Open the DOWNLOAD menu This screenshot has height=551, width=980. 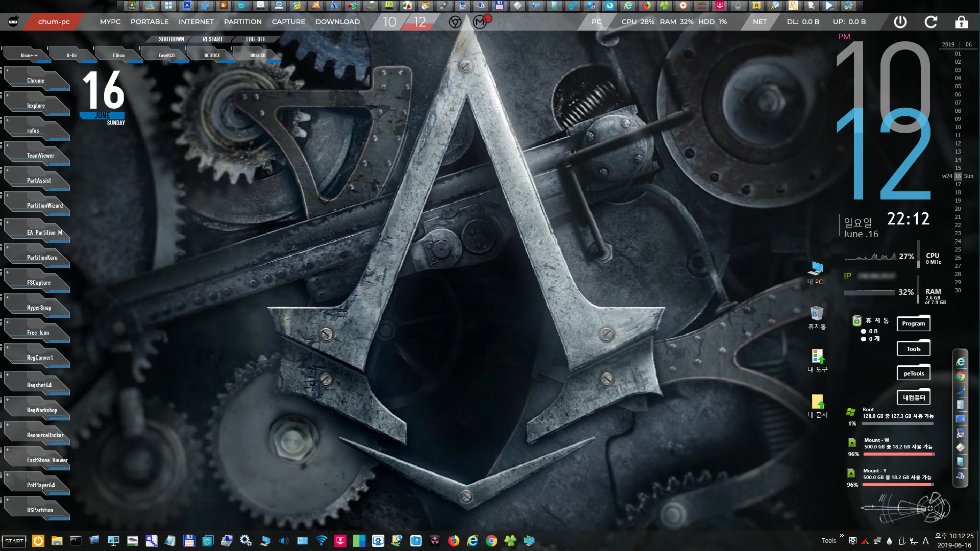pyautogui.click(x=337, y=22)
